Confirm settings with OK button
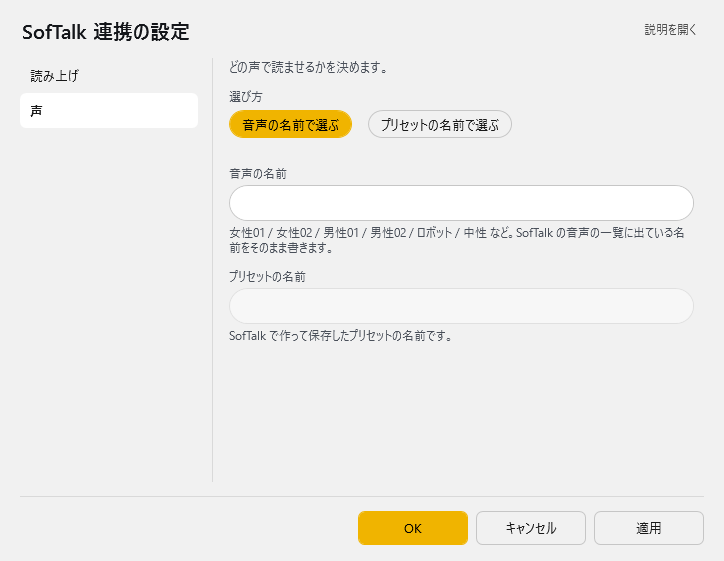The width and height of the screenshot is (724, 561). (413, 528)
